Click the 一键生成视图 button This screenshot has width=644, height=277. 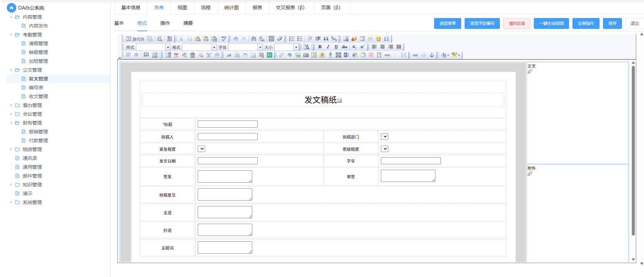[x=551, y=23]
